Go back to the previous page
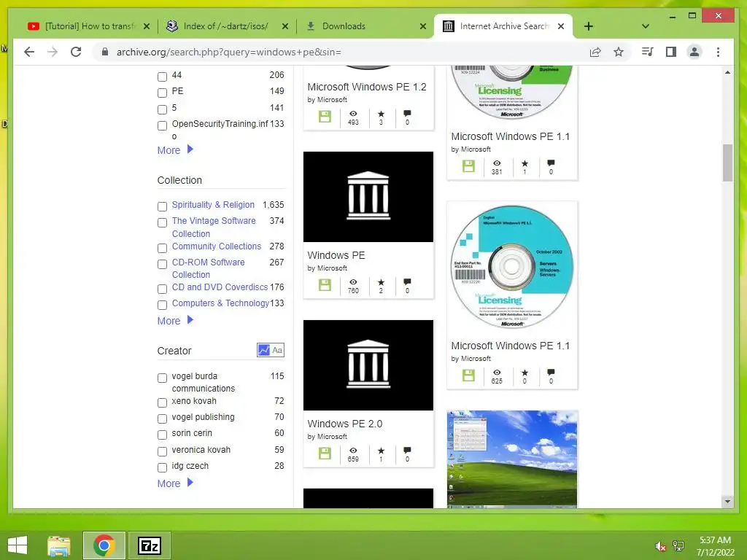The height and width of the screenshot is (560, 747). (x=29, y=52)
